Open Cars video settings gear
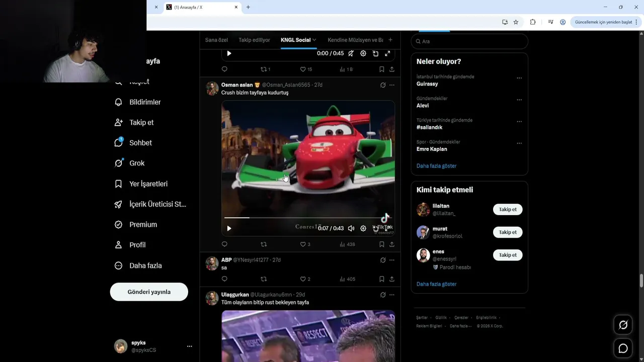 363,228
